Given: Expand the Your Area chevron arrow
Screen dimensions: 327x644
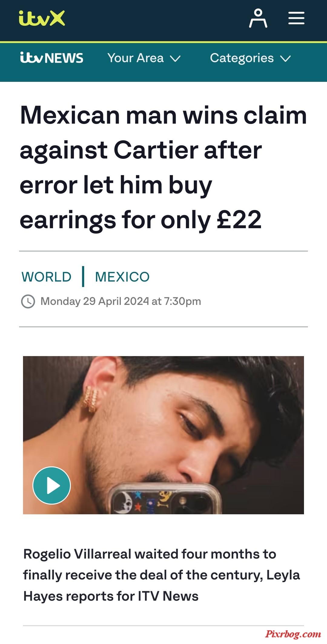Looking at the screenshot, I should [x=175, y=58].
